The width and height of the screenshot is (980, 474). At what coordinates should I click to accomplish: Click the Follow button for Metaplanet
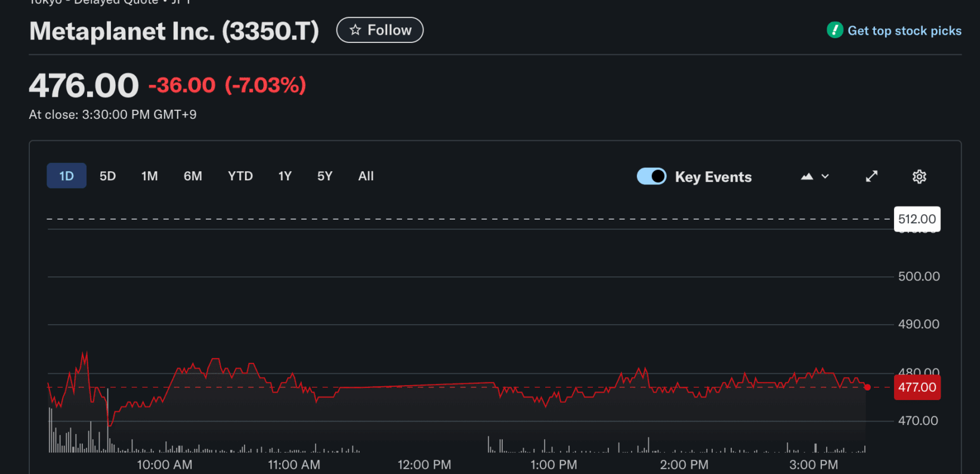pyautogui.click(x=380, y=30)
